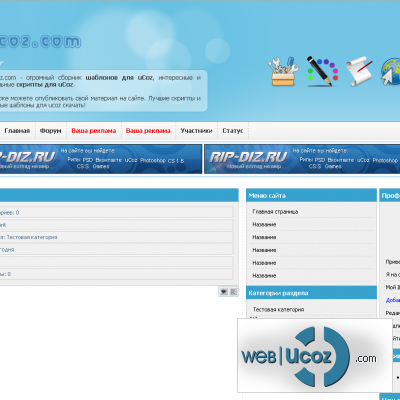Click the comment icon below the entry
The image size is (400, 400).
224,292
